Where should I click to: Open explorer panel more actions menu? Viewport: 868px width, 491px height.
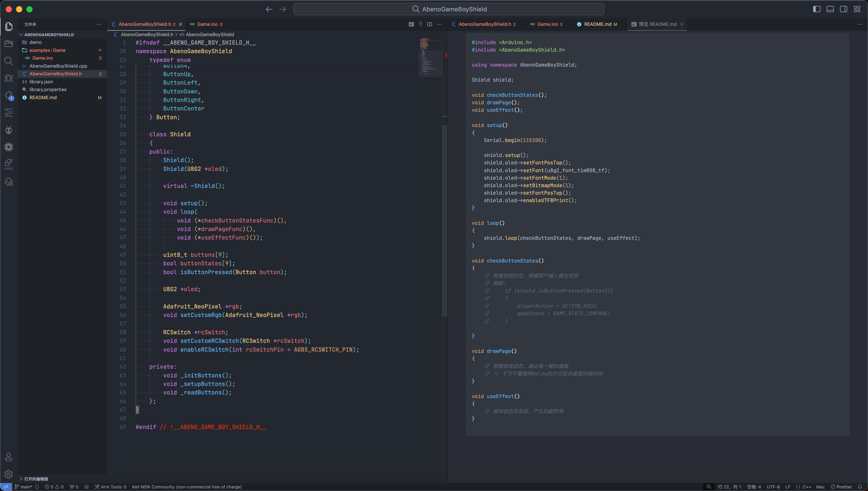tap(99, 24)
